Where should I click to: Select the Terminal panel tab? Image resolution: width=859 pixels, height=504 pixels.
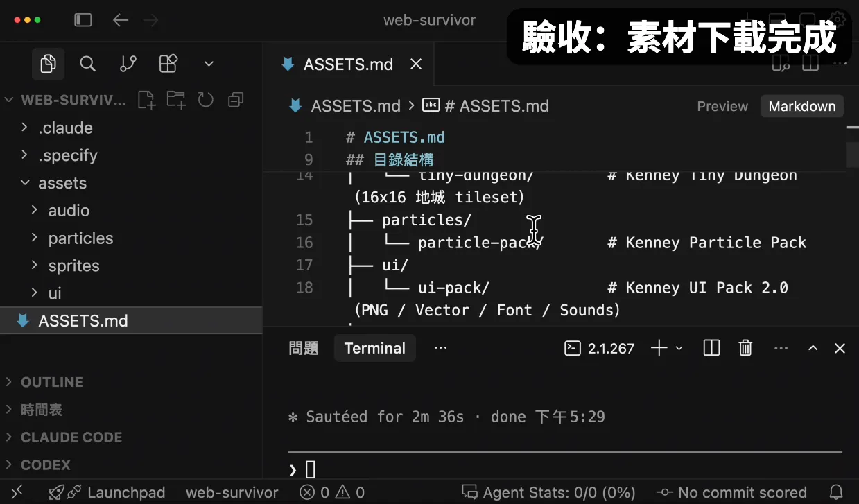point(375,348)
